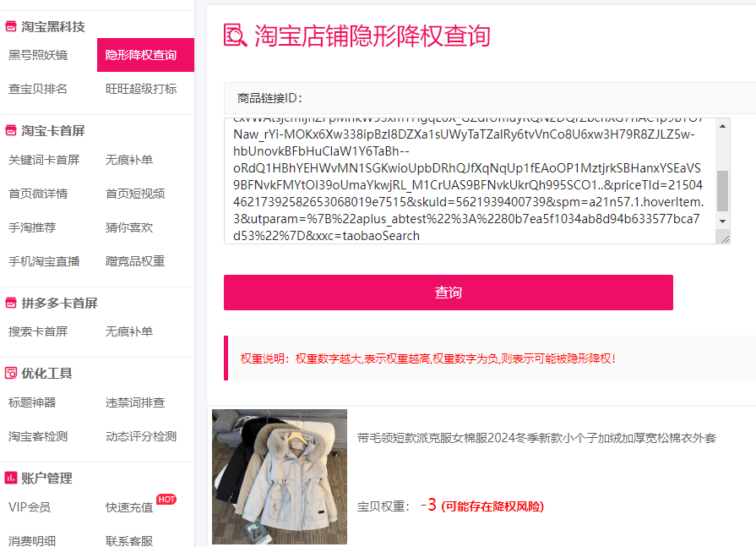The image size is (756, 547).
Task: Click the product title 带毛领短款派克服女棉服
Action: click(536, 438)
